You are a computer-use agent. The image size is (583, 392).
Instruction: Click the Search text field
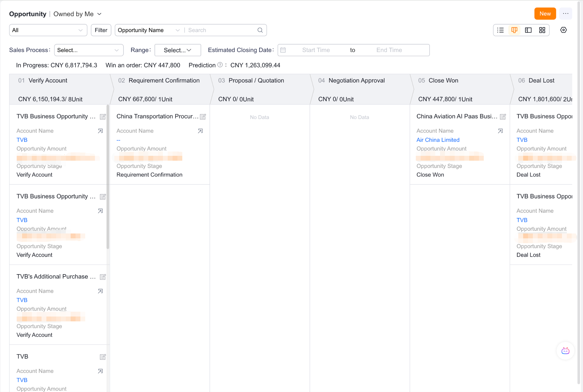pyautogui.click(x=221, y=30)
